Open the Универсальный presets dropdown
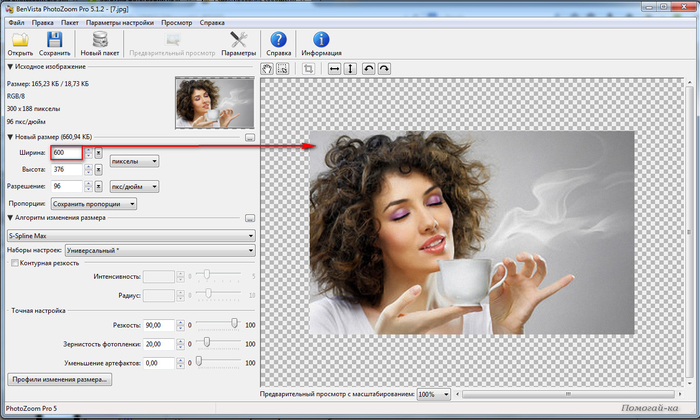Viewport: 700px width, 420px height. 160,250
